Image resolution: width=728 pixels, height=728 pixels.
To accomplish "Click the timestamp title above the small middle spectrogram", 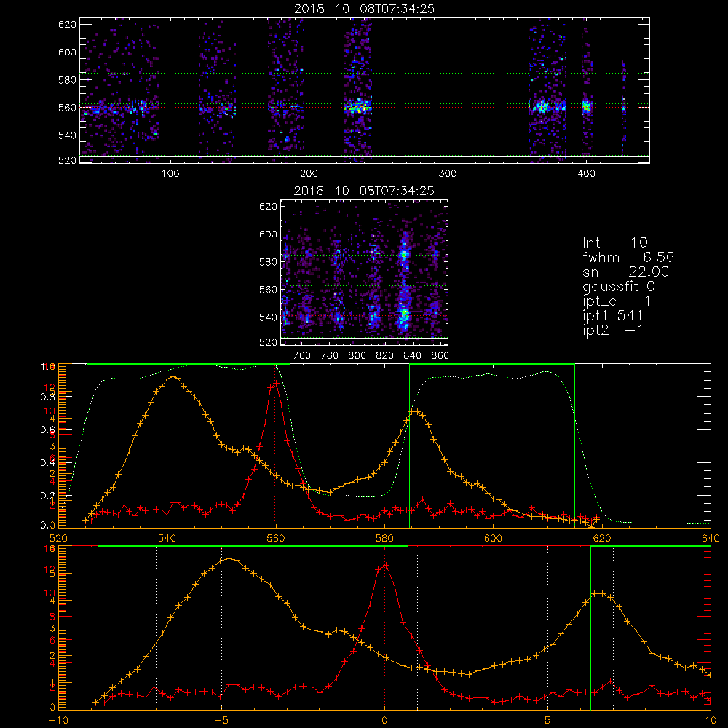I will pyautogui.click(x=364, y=191).
